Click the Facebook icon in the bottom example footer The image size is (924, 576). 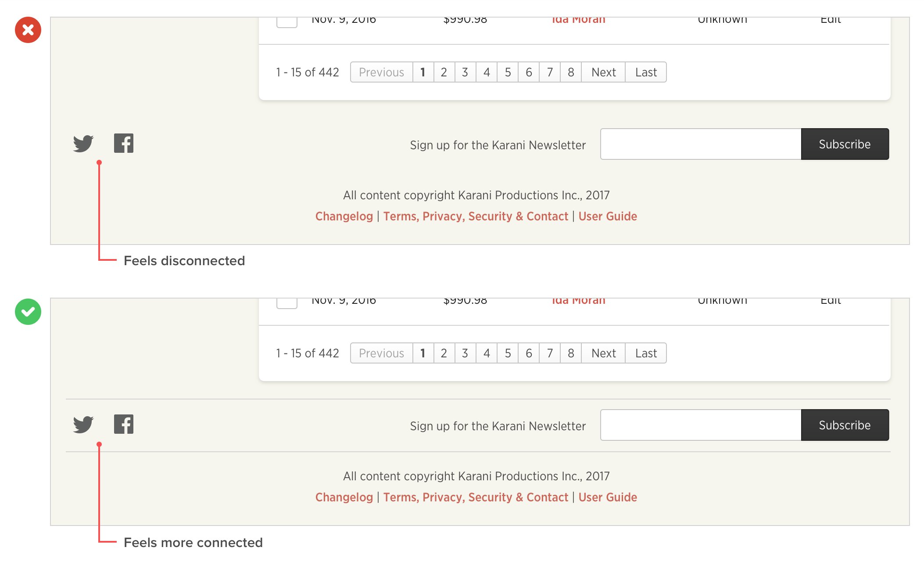(x=124, y=424)
